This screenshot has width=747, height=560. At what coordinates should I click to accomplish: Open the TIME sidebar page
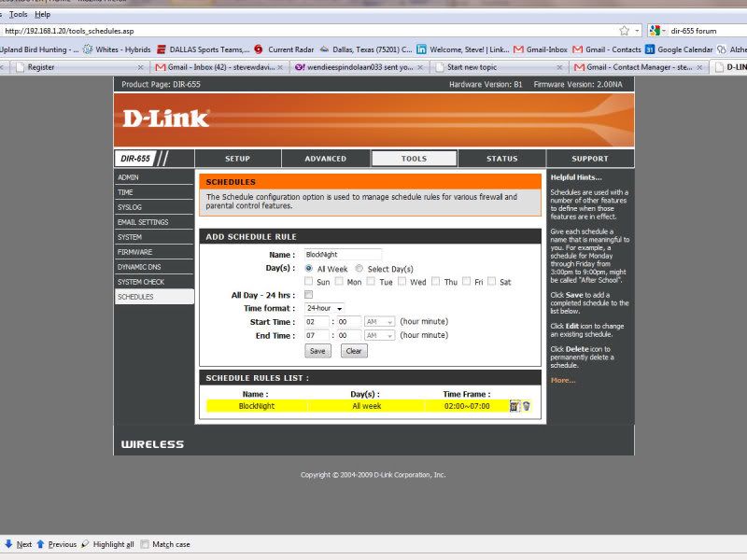pos(154,192)
